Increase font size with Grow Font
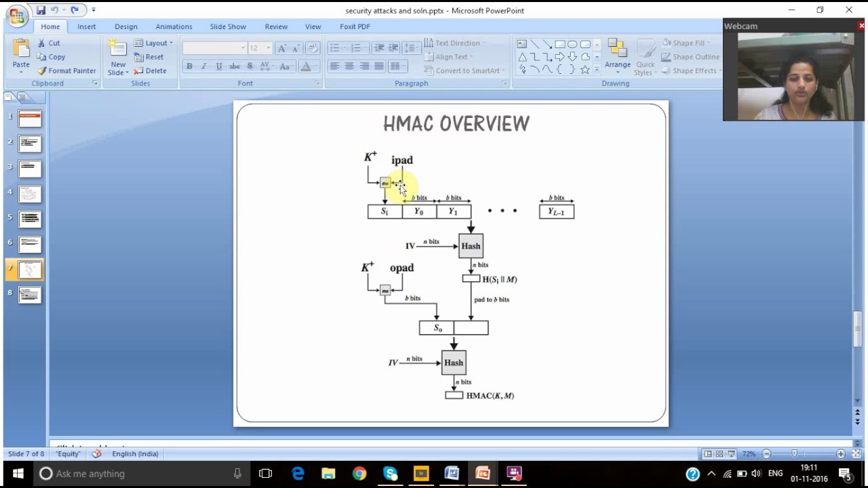 tap(282, 48)
